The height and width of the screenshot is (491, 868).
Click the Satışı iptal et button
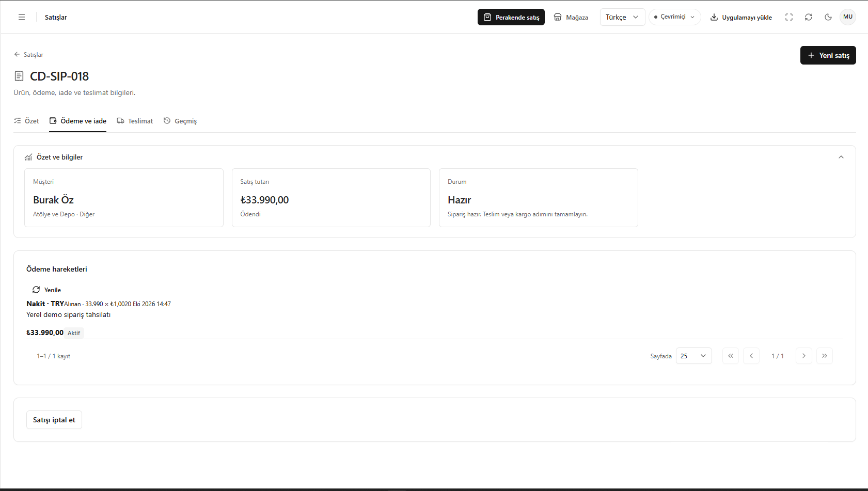pyautogui.click(x=54, y=420)
